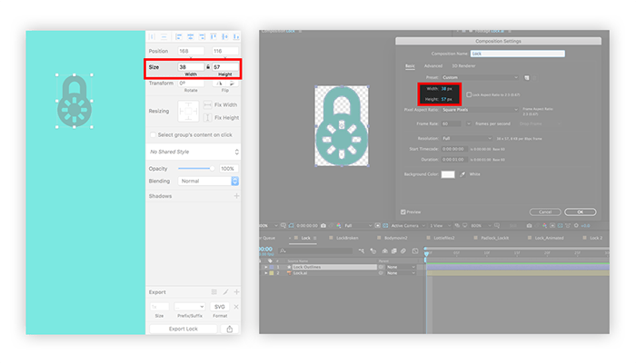Viewport: 636px width, 364px height.
Task: Click the align top edges icon
Action: coord(214,37)
